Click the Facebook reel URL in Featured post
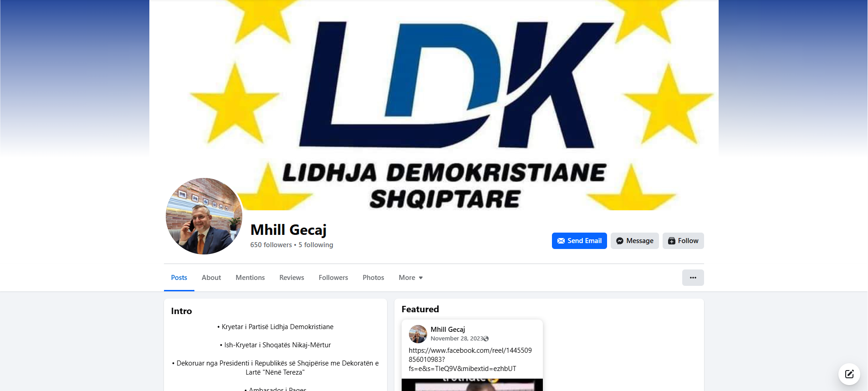 click(x=470, y=360)
